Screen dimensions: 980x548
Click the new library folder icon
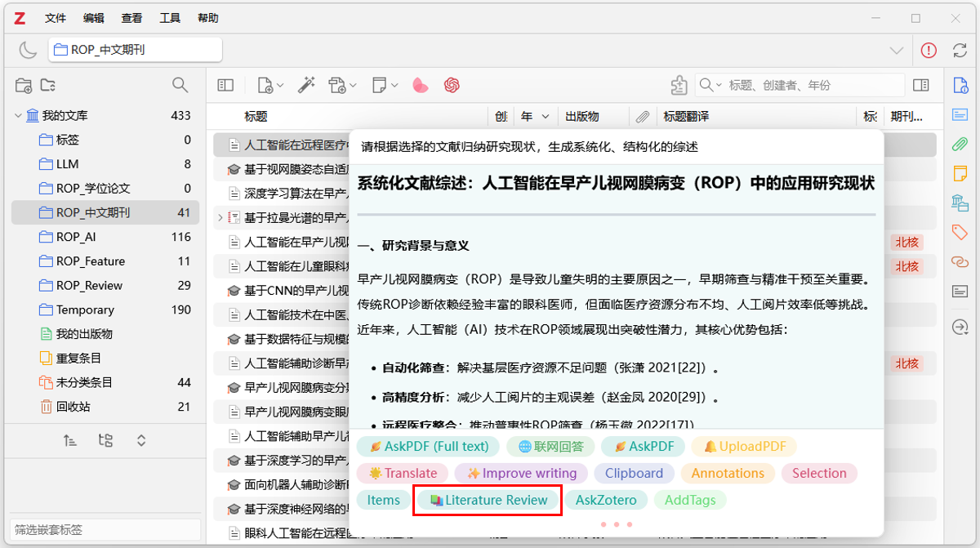point(48,85)
